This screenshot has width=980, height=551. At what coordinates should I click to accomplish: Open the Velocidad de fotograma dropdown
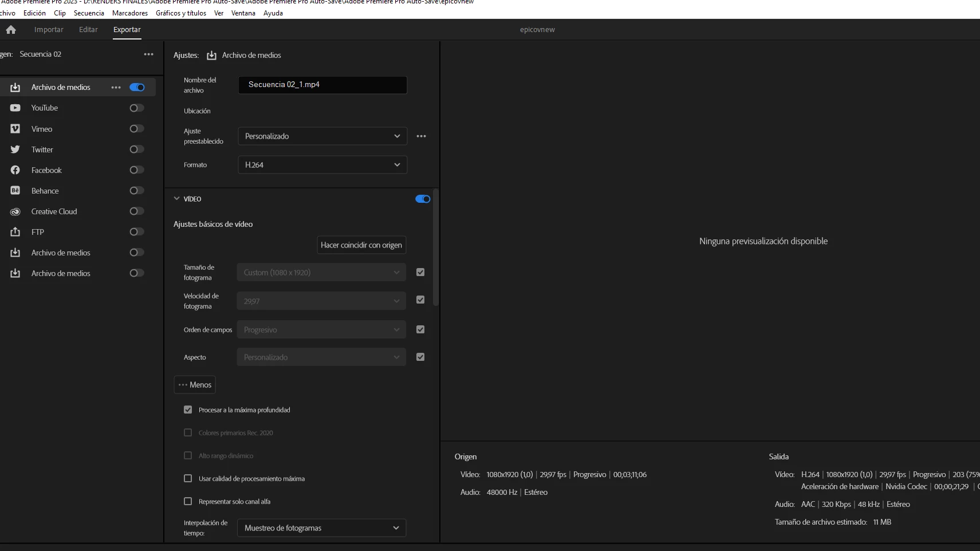[321, 301]
